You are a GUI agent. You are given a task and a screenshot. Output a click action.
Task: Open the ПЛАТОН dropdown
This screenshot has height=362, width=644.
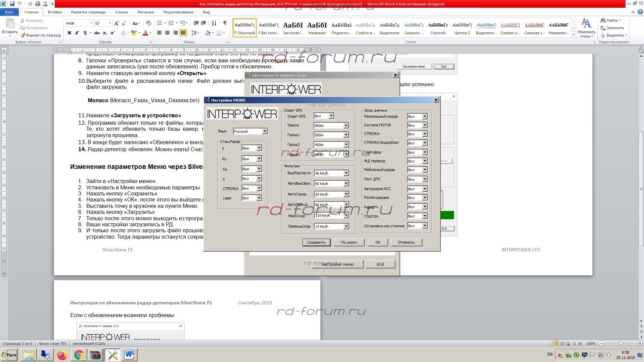(425, 217)
